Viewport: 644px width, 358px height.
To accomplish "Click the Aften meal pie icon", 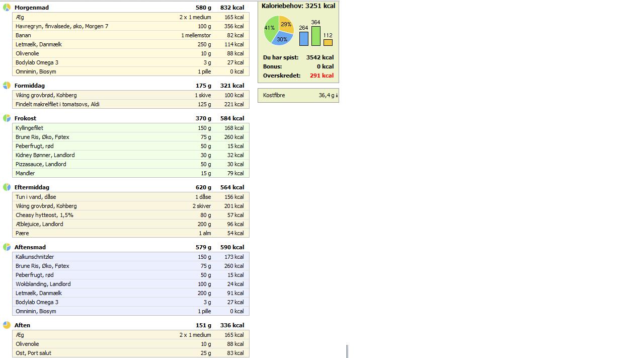I will [x=7, y=325].
